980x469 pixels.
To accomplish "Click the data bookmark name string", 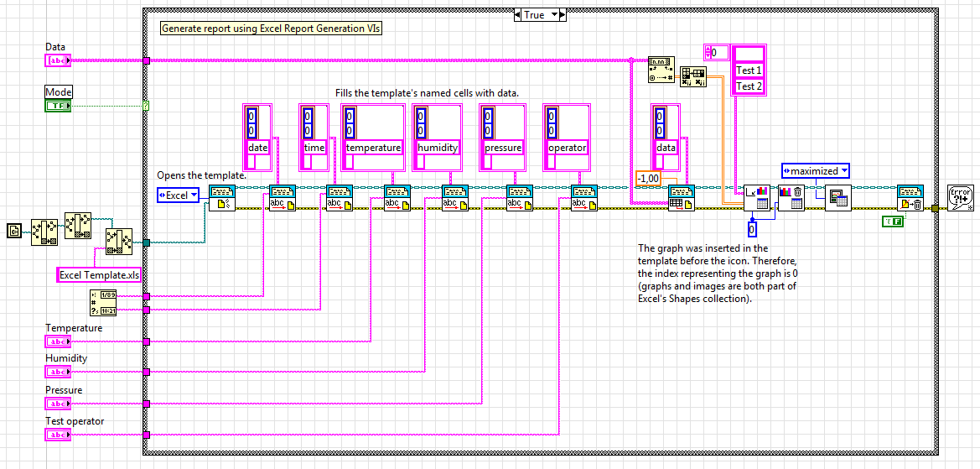I will [x=666, y=149].
